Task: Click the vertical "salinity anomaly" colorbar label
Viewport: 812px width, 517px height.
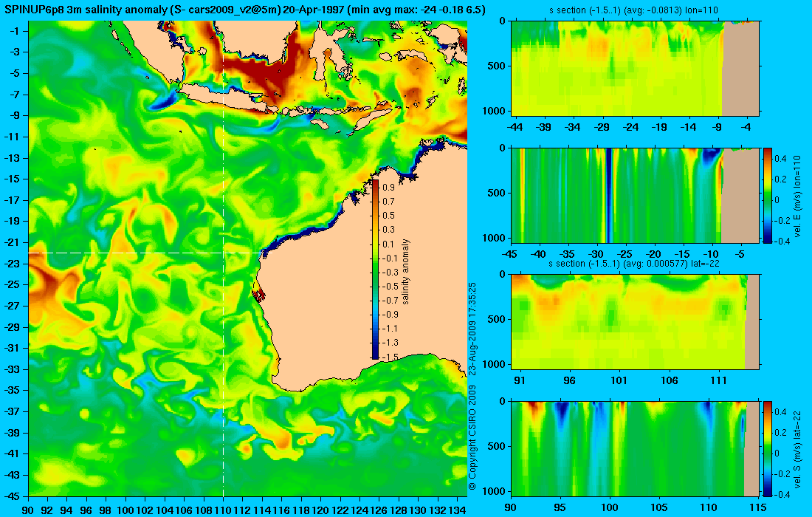Action: pos(406,272)
